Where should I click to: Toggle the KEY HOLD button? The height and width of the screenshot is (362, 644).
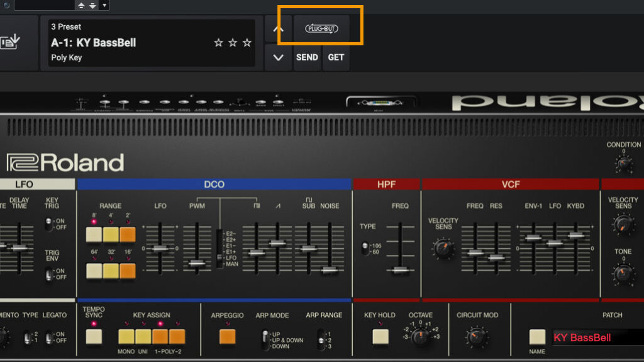click(x=380, y=337)
